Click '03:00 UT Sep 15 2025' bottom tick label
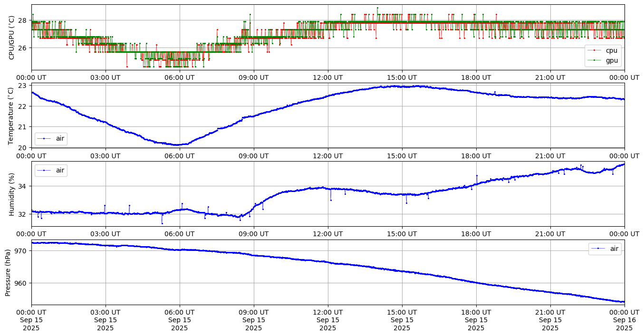The image size is (644, 336). 106,320
